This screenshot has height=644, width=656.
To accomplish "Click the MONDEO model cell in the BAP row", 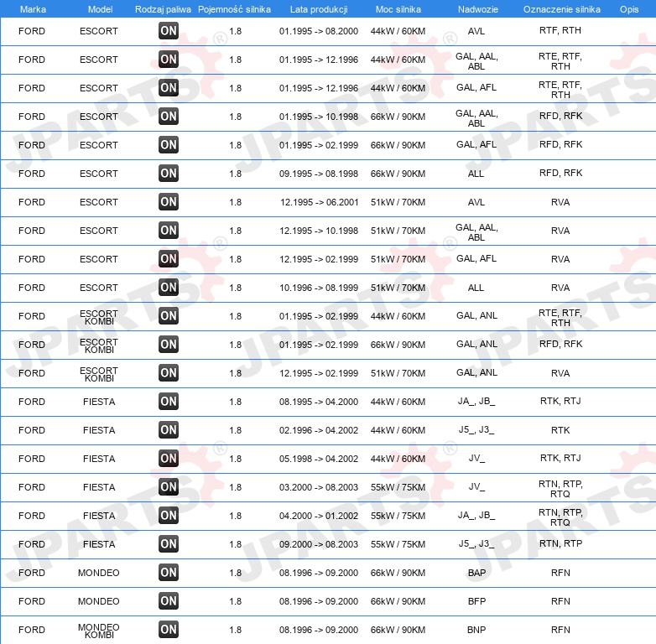I will [99, 573].
